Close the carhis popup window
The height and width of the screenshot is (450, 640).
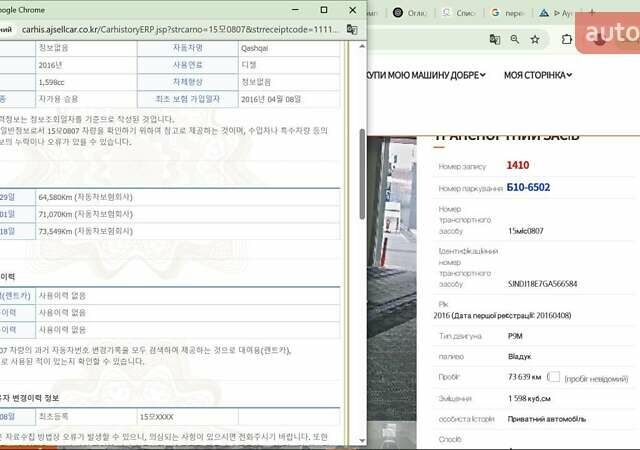pyautogui.click(x=351, y=9)
